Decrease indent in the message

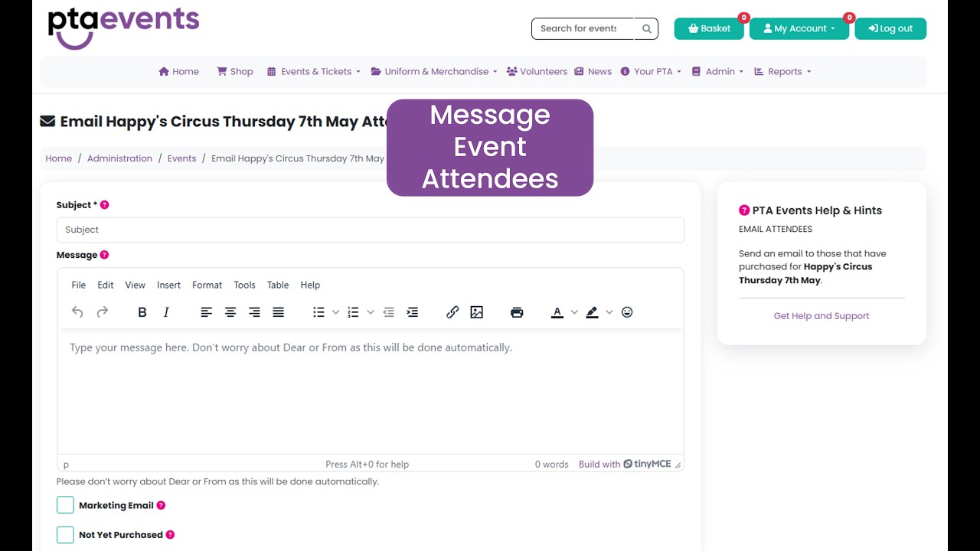click(x=388, y=312)
